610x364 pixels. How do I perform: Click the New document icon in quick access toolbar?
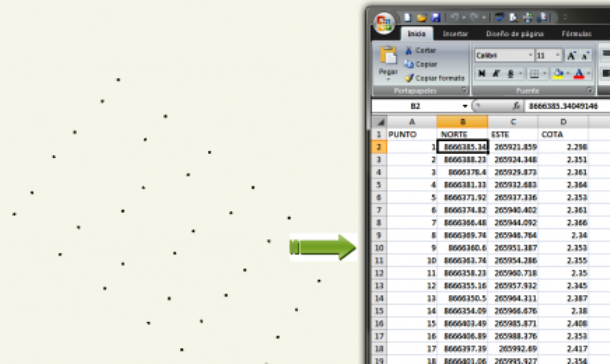[x=407, y=17]
